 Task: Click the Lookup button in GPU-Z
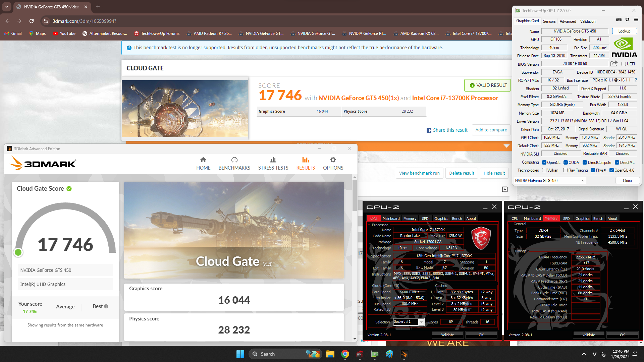(x=624, y=31)
